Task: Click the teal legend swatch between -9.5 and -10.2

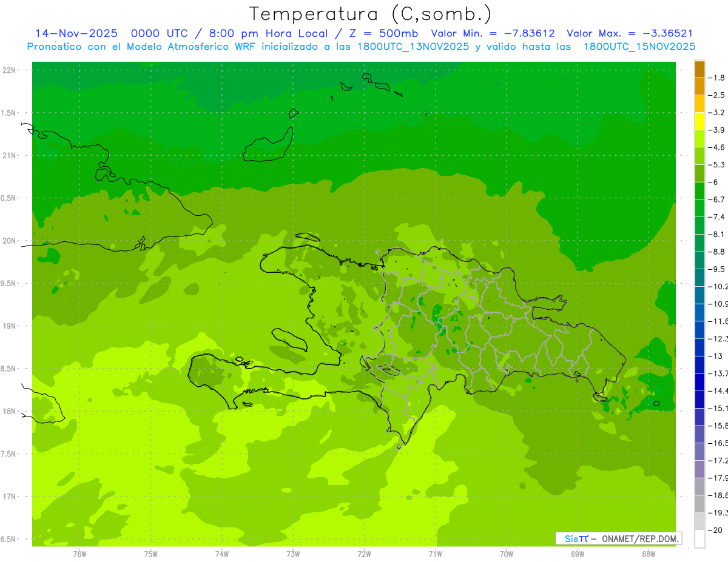Action: tap(699, 277)
